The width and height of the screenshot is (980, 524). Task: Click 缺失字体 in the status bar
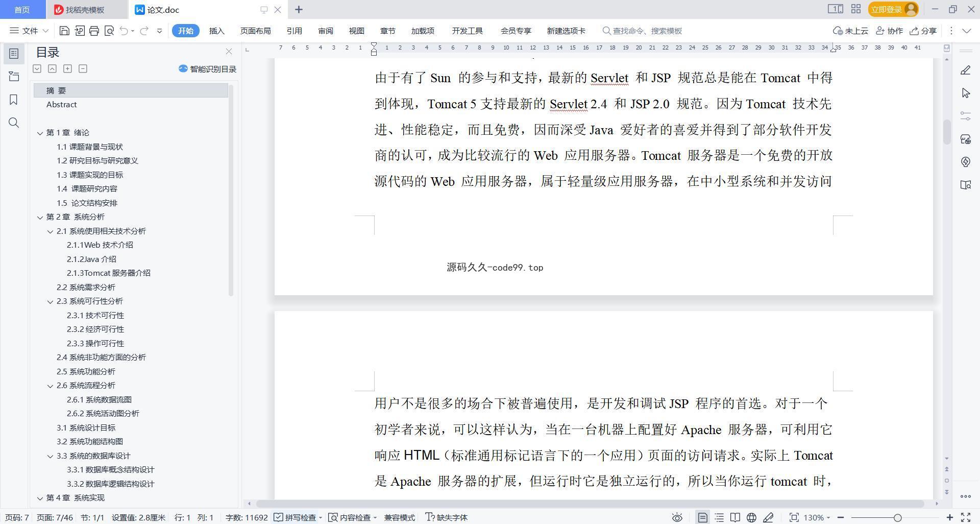pyautogui.click(x=447, y=517)
